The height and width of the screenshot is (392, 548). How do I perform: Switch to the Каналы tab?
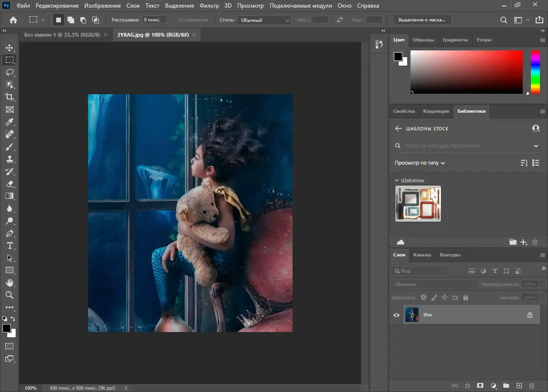(x=422, y=255)
